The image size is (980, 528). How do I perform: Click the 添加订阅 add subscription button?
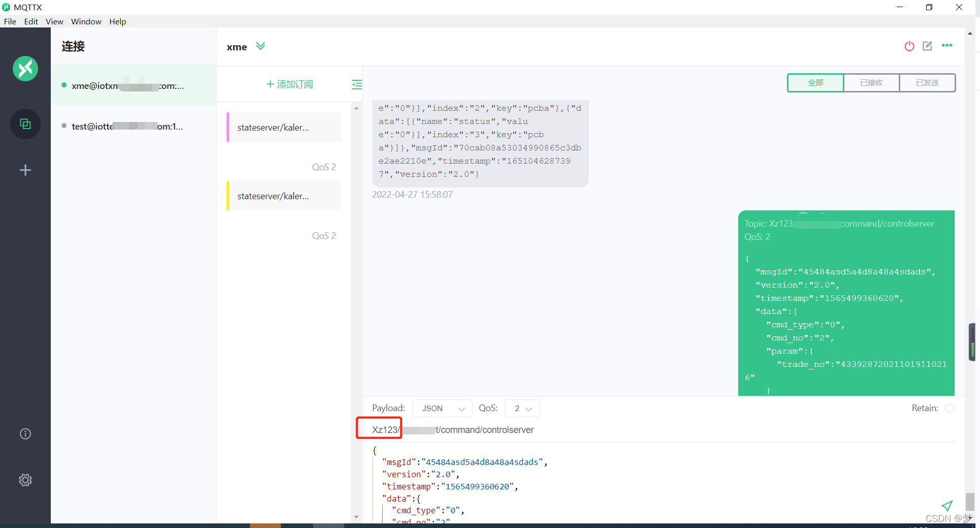pyautogui.click(x=290, y=84)
